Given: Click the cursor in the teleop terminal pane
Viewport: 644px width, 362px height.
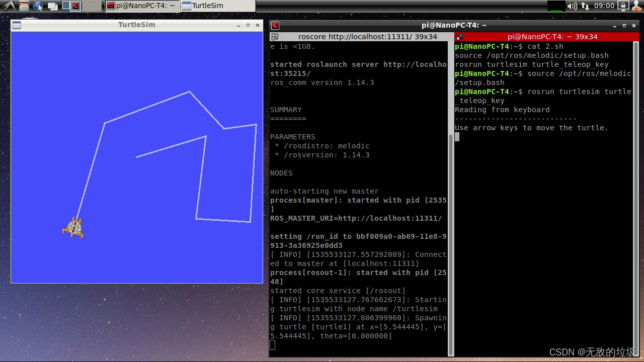Looking at the screenshot, I should click(457, 137).
